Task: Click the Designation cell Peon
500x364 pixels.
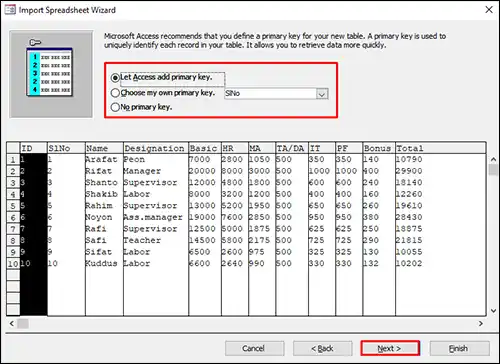Action: pos(134,159)
